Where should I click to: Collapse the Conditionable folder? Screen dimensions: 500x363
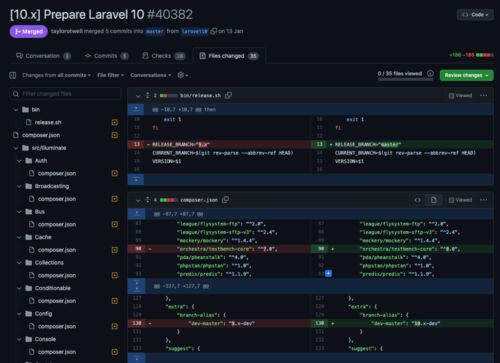[19, 288]
